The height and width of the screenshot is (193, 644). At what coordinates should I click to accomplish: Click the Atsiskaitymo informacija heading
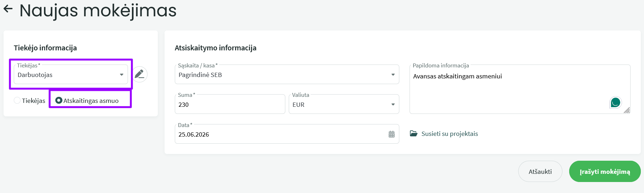click(216, 48)
